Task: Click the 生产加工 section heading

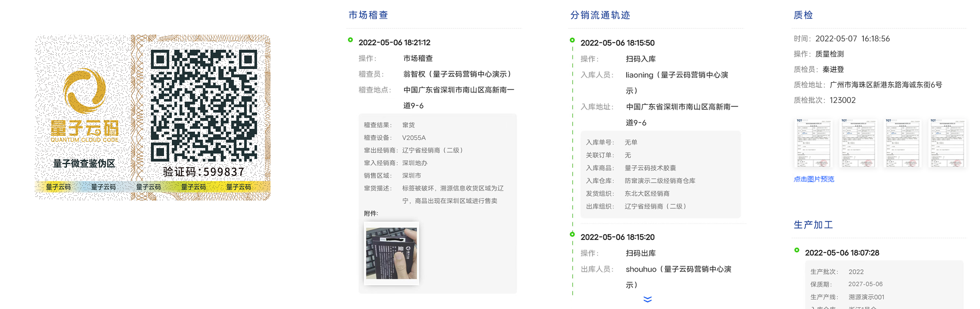Action: coord(813,225)
